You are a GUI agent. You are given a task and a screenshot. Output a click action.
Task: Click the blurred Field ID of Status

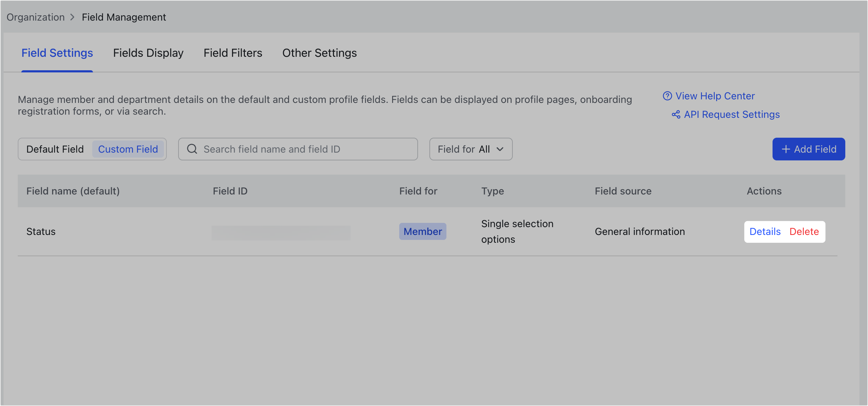click(x=281, y=233)
